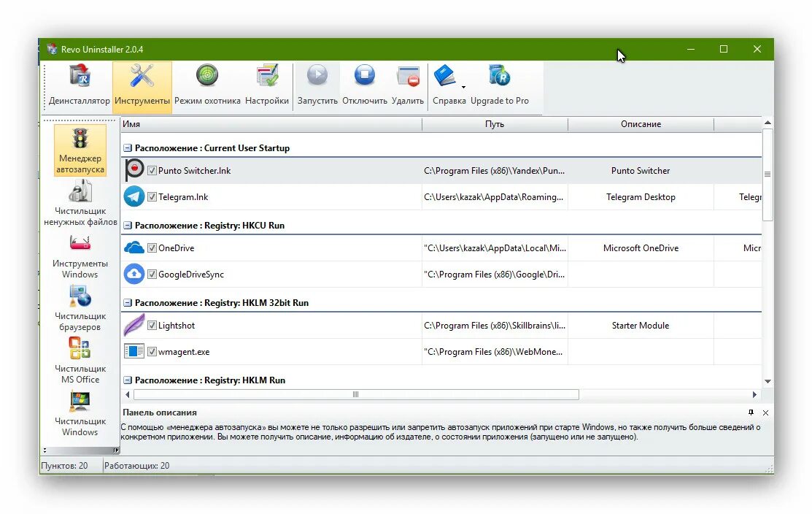Click the Punto Switcher description cell

[641, 170]
